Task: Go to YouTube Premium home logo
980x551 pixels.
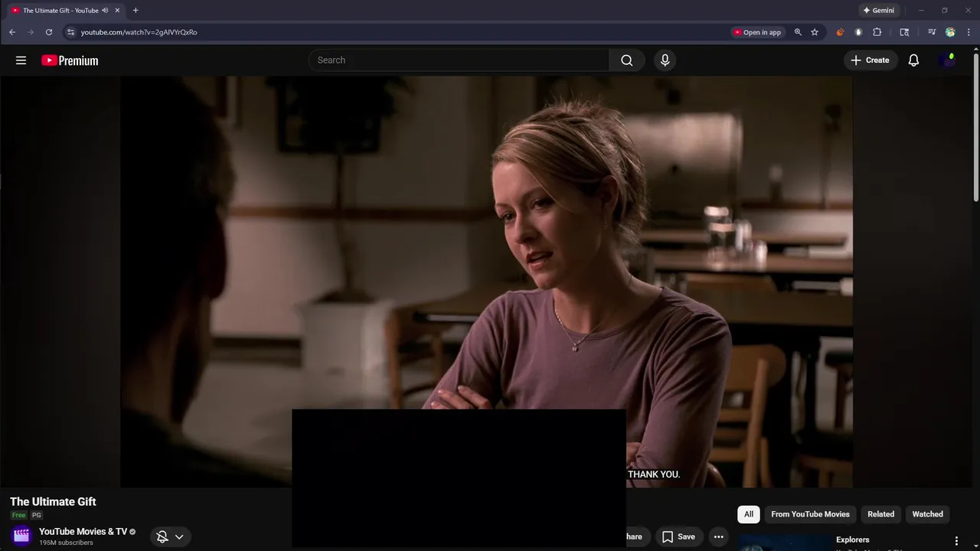Action: click(x=70, y=60)
